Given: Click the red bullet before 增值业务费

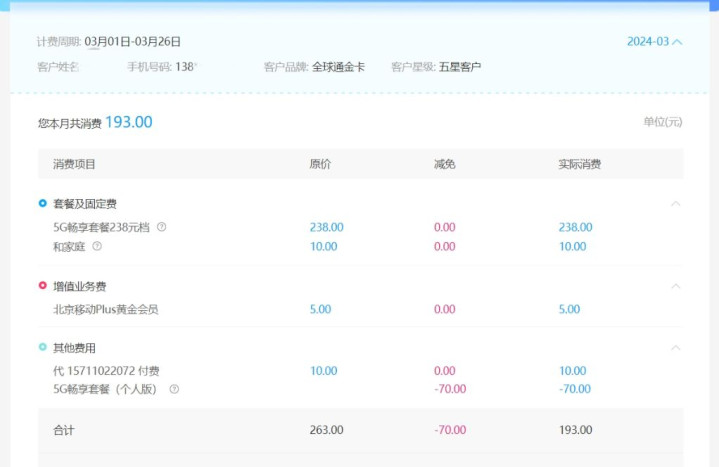Looking at the screenshot, I should (43, 285).
